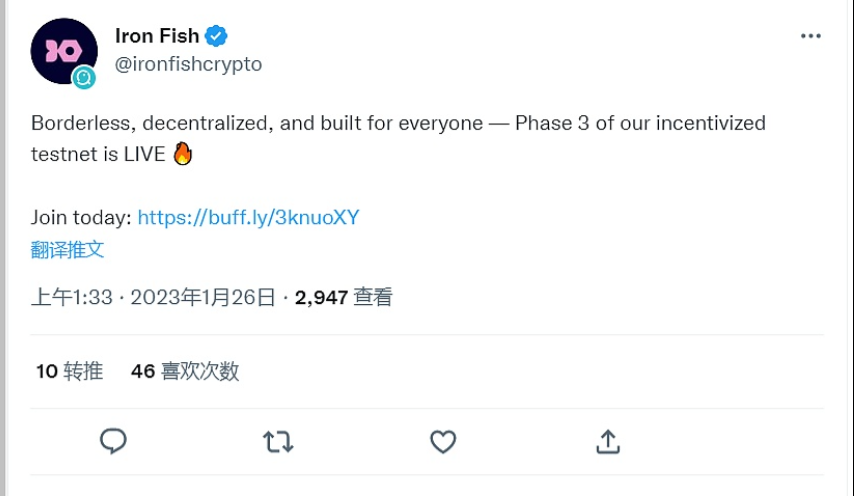The image size is (854, 496).
Task: Click 翻译推文 to translate the tweet
Action: pos(67,250)
